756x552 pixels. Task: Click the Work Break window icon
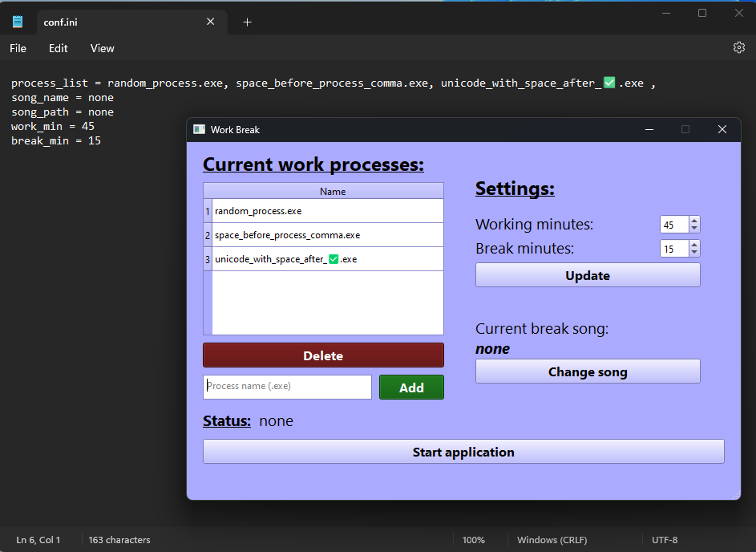pos(199,129)
